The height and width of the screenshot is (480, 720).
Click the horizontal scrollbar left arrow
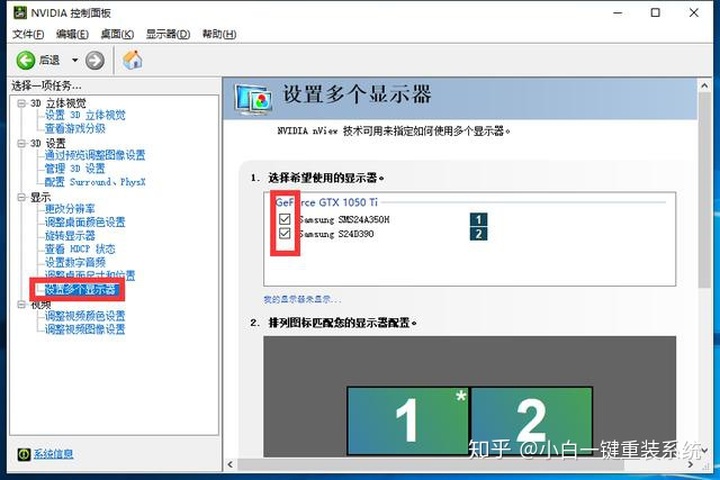(231, 464)
